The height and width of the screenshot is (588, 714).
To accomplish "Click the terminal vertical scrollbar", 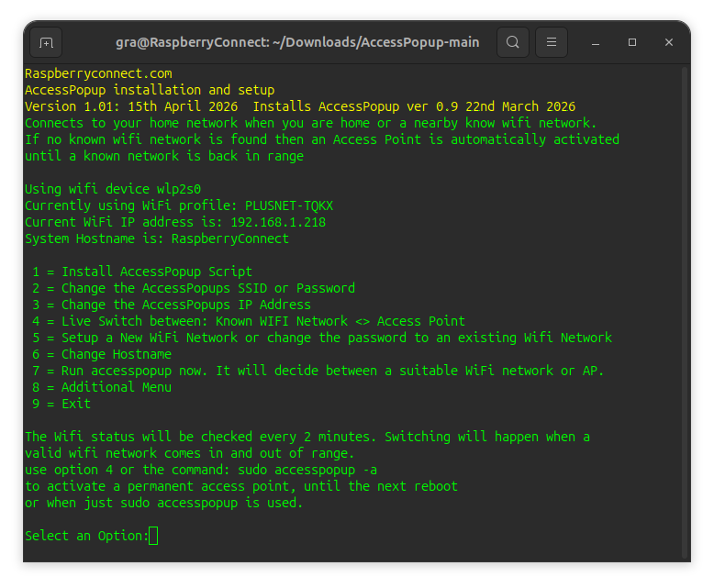I will coord(685,312).
